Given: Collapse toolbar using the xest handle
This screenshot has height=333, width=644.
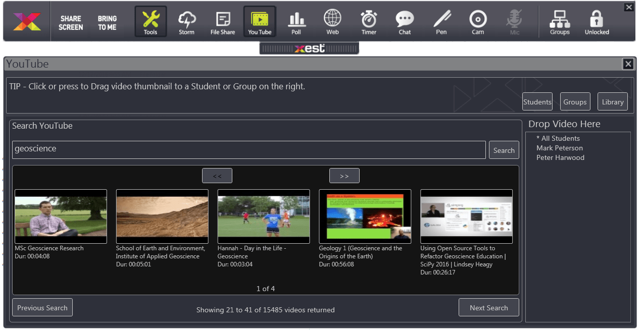Looking at the screenshot, I should pos(309,48).
